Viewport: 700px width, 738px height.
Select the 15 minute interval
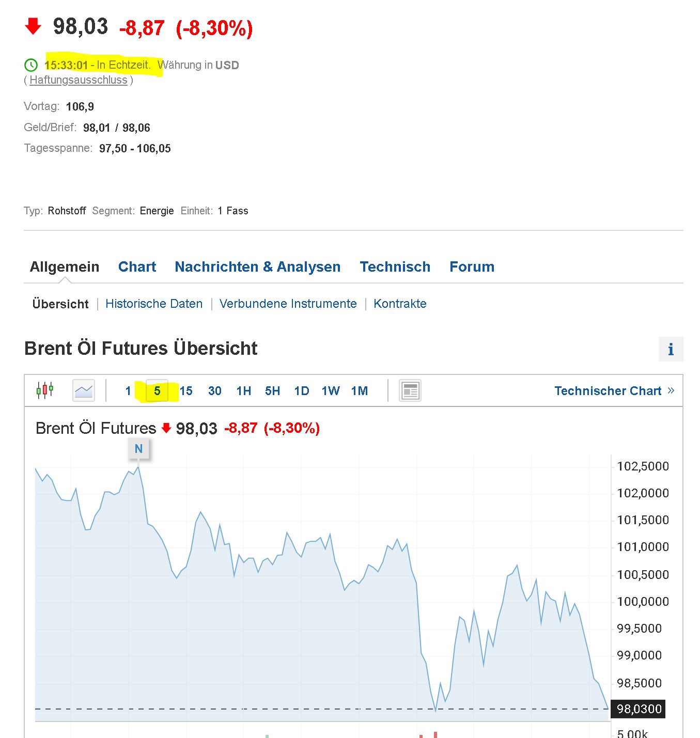186,391
